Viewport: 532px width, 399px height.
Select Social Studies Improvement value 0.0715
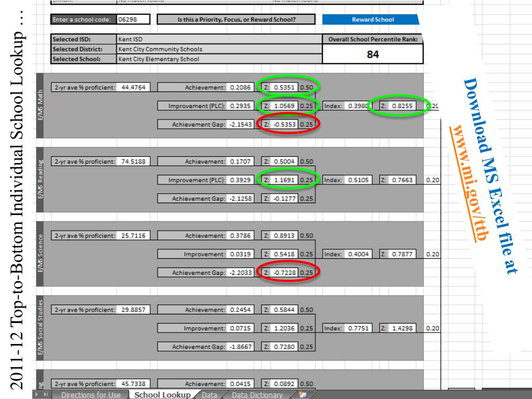click(x=240, y=328)
